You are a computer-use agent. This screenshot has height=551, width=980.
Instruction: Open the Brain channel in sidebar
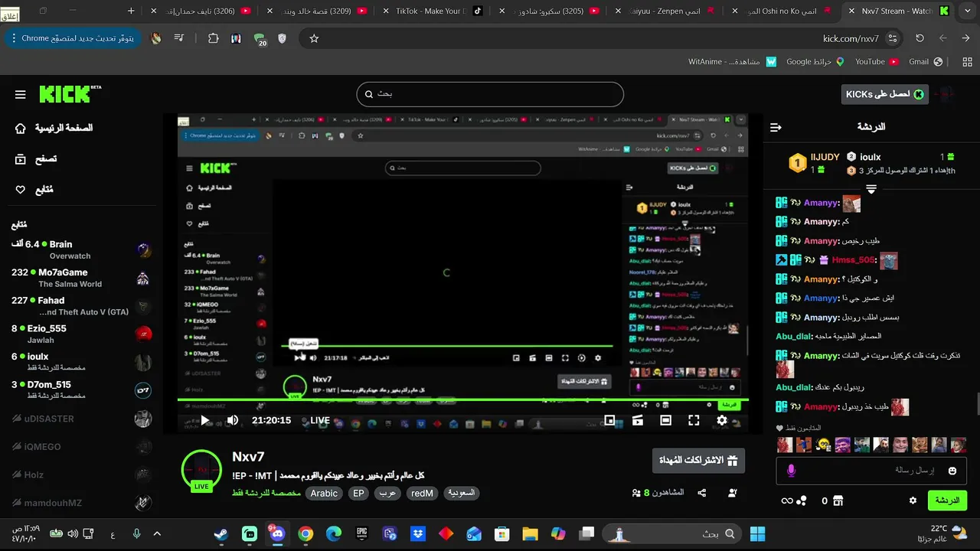click(x=81, y=250)
